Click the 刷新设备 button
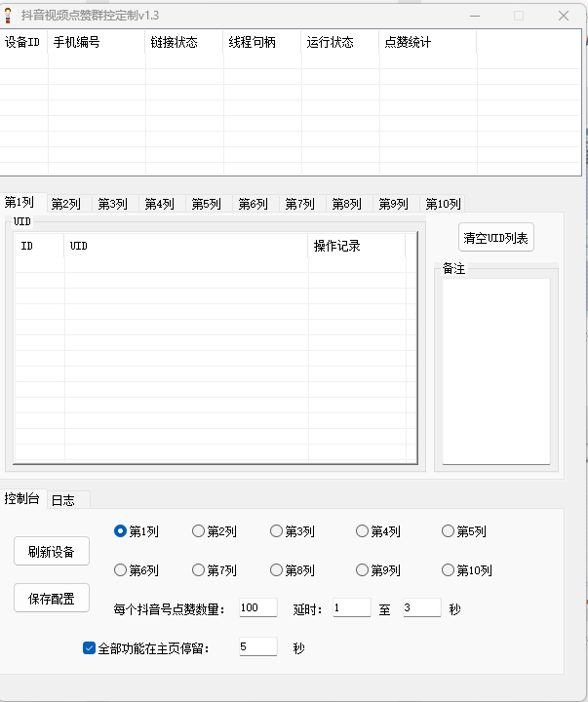The height and width of the screenshot is (702, 588). coord(52,551)
